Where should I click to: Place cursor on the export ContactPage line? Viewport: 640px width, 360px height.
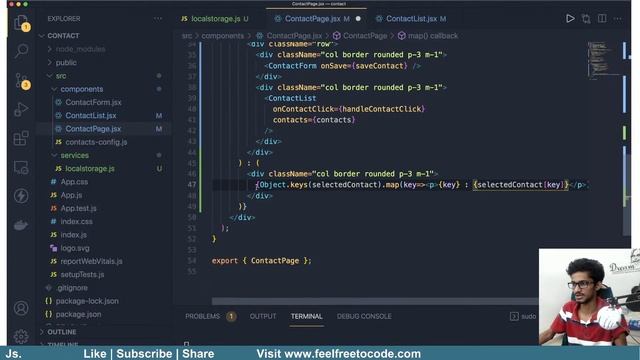click(261, 261)
